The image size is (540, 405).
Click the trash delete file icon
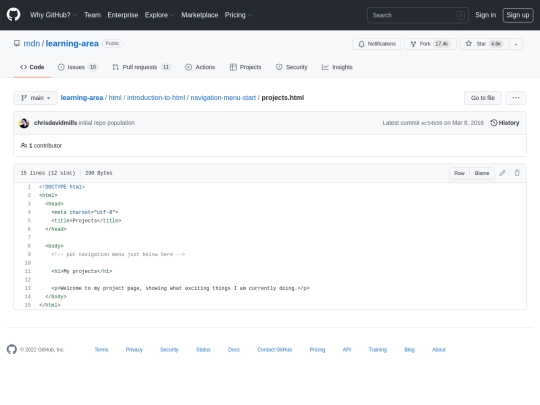(517, 173)
